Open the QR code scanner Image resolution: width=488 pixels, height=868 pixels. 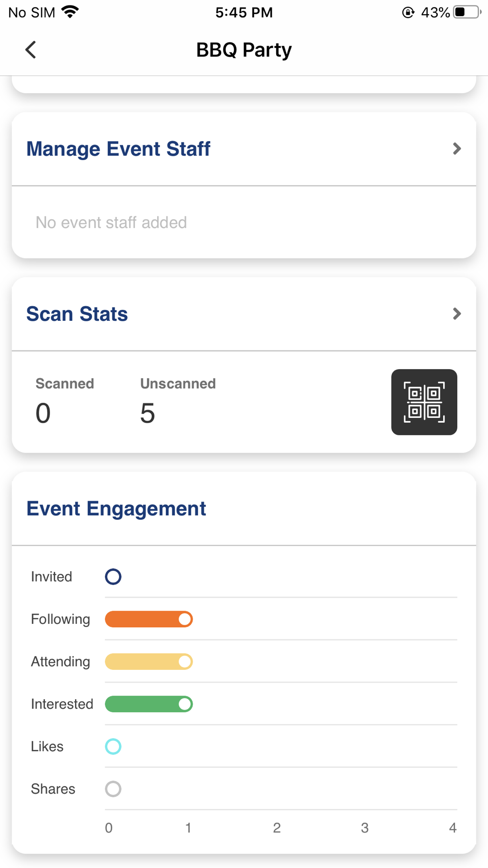424,402
